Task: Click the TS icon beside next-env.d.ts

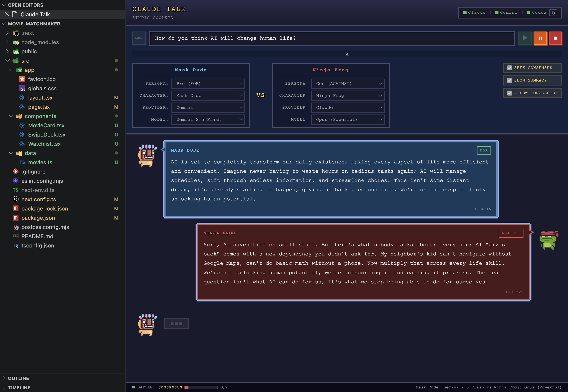Action: [x=16, y=190]
